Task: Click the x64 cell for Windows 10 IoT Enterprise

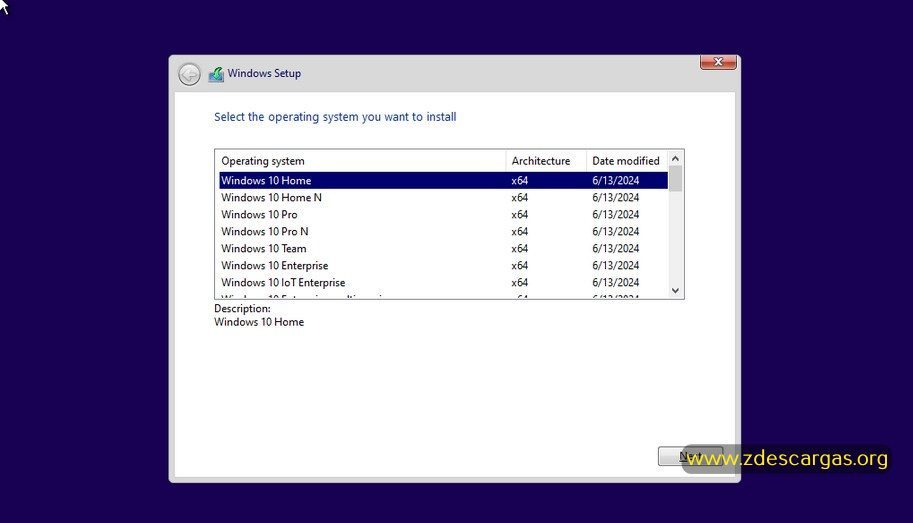Action: (519, 282)
